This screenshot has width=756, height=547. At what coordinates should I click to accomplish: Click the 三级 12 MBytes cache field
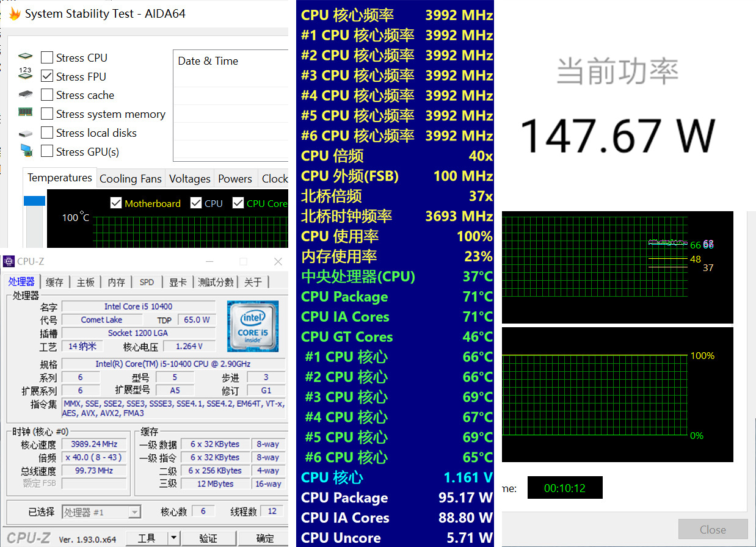click(215, 484)
